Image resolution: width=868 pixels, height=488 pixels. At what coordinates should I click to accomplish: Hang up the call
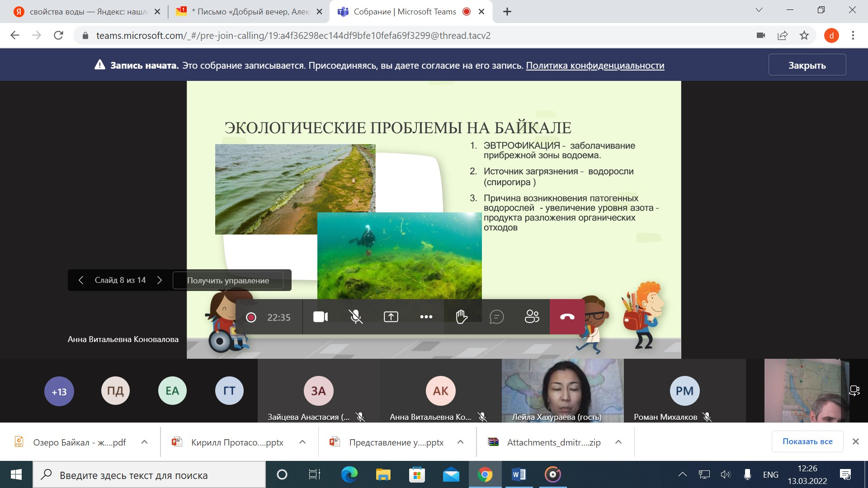[567, 317]
